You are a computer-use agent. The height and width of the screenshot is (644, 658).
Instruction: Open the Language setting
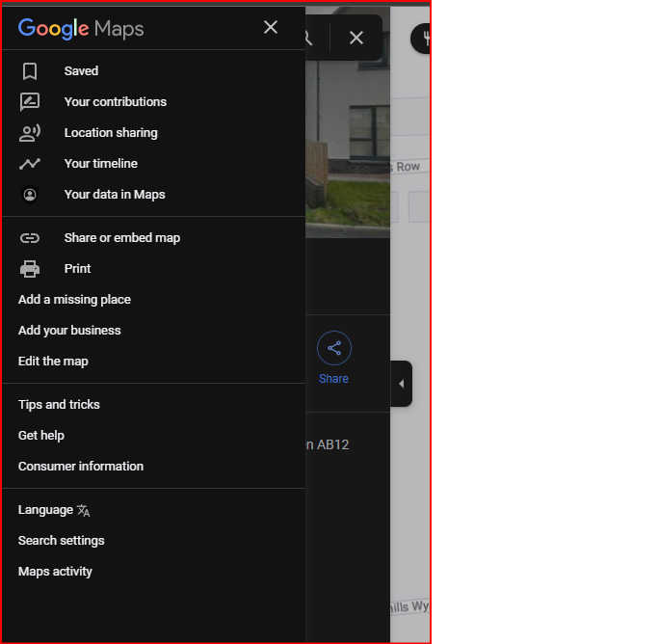[x=153, y=510]
